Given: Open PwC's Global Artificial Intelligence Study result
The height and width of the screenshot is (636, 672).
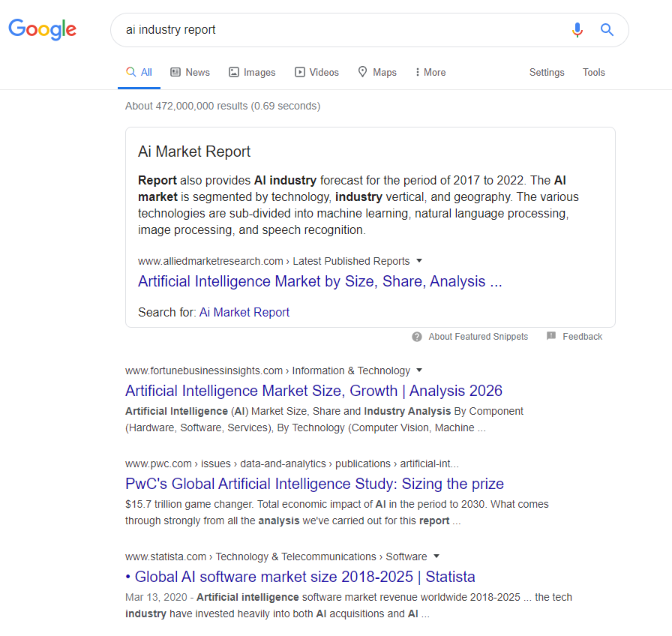Looking at the screenshot, I should 314,484.
